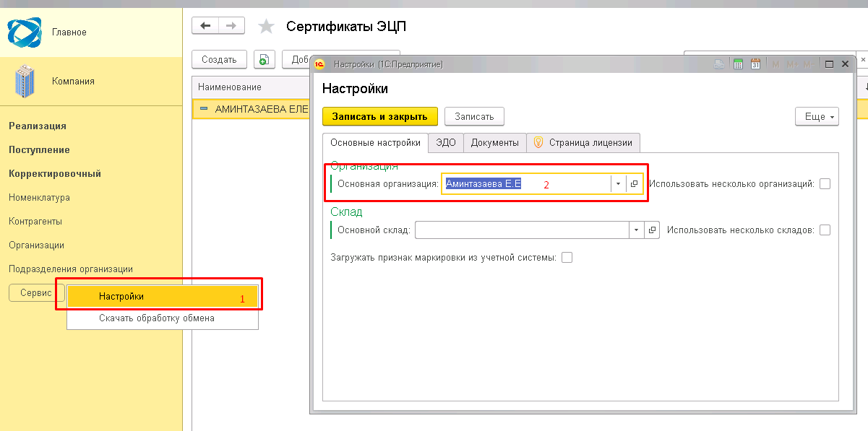Screen dimensions: 868x431
Task: Open the calendar icon in dialog title bar
Action: (755, 64)
